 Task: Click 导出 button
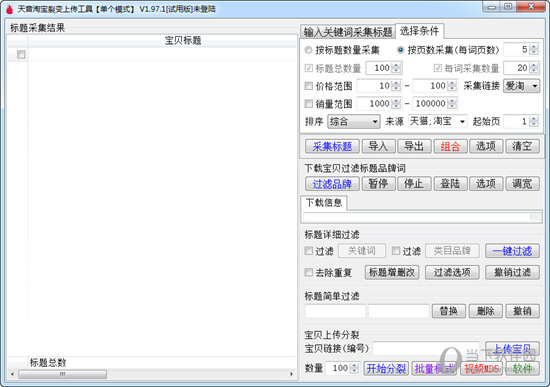pyautogui.click(x=414, y=146)
